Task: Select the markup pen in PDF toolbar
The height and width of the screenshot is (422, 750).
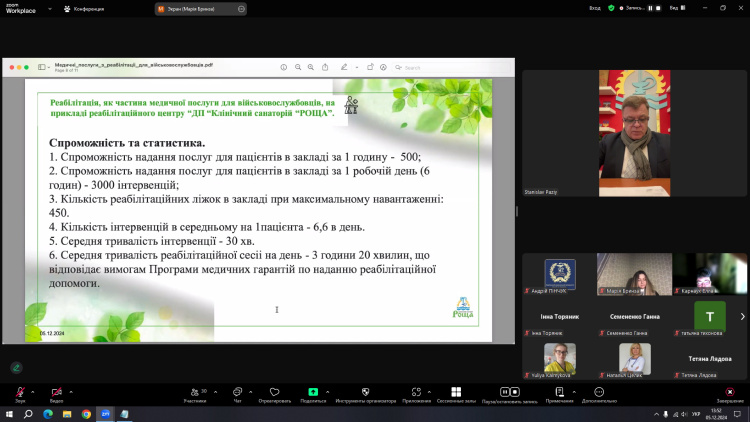Action: pos(344,67)
